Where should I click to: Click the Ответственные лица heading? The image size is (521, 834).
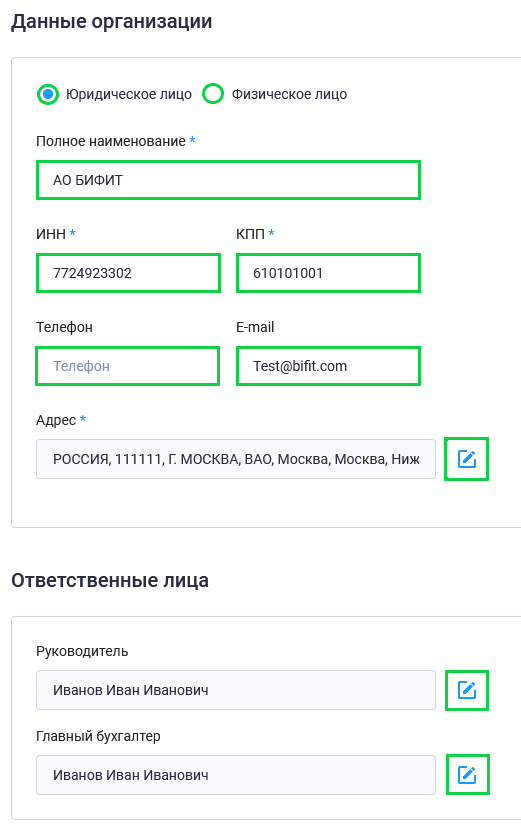[110, 580]
